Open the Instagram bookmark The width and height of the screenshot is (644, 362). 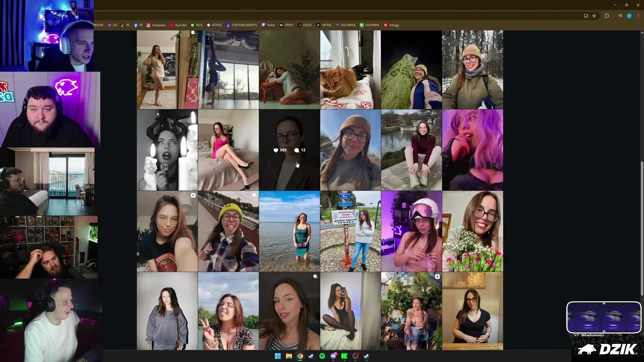[x=156, y=25]
